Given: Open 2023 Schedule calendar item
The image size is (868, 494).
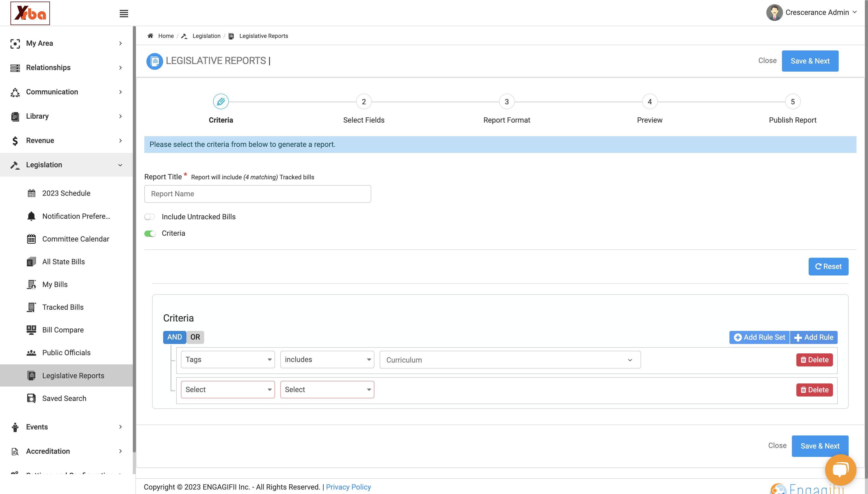Looking at the screenshot, I should (x=66, y=193).
